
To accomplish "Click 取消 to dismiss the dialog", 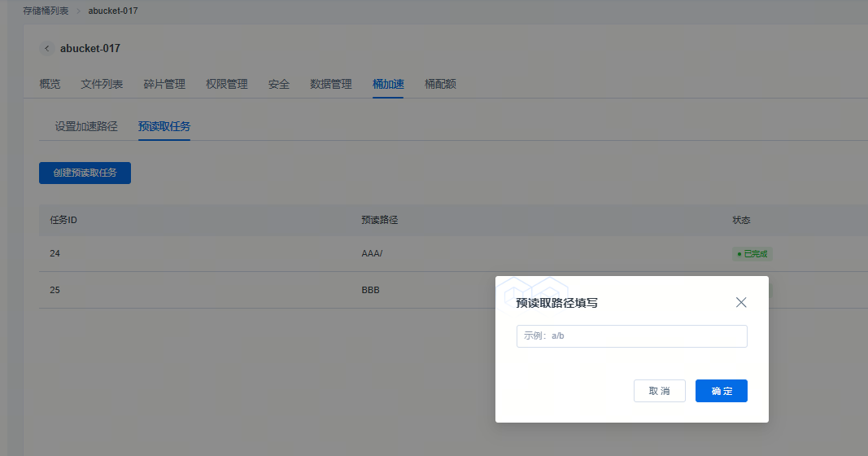I will [659, 391].
